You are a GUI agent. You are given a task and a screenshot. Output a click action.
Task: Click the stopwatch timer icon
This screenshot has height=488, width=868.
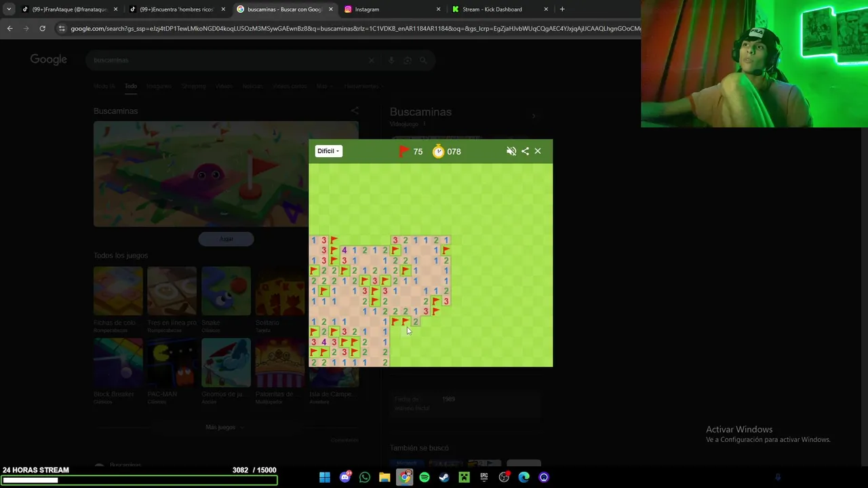439,151
